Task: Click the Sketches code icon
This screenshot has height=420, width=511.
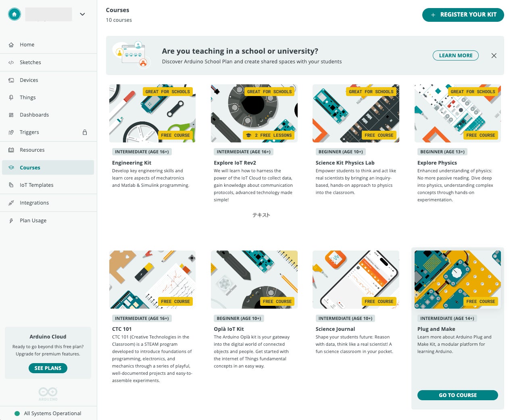Action: click(11, 63)
